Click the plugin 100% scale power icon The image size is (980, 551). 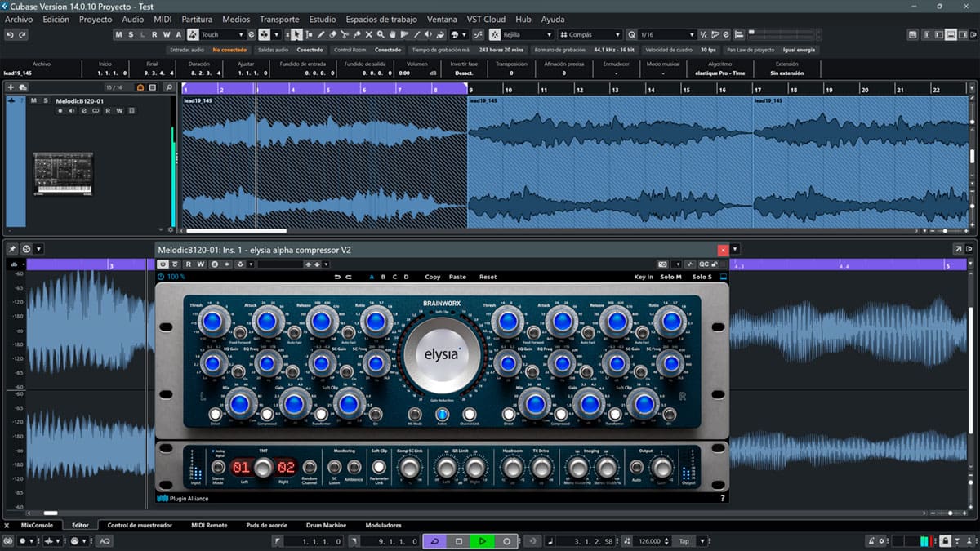(x=160, y=277)
